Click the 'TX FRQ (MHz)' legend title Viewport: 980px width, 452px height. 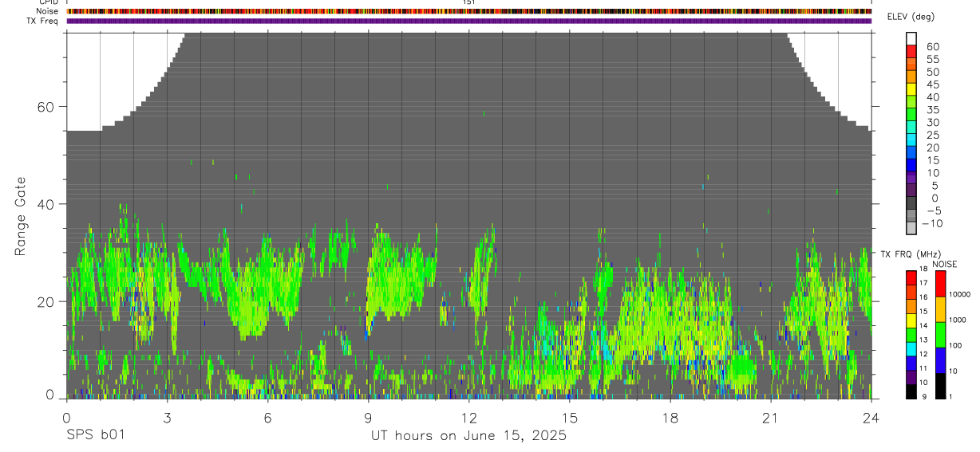click(x=909, y=254)
